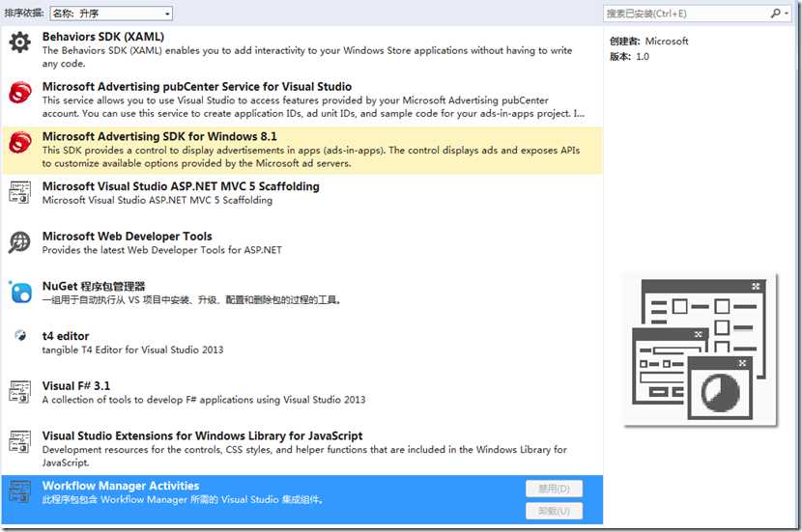This screenshot has height=532, width=802.
Task: Click the search magnifier icon
Action: (x=775, y=14)
